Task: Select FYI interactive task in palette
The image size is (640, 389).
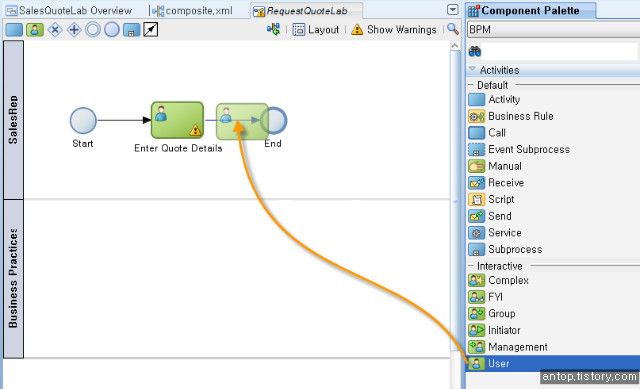Action: (485, 297)
